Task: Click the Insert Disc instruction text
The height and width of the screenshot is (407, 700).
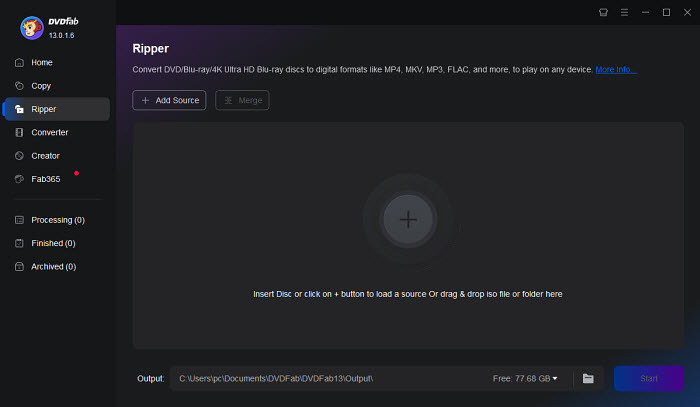Action: point(408,294)
